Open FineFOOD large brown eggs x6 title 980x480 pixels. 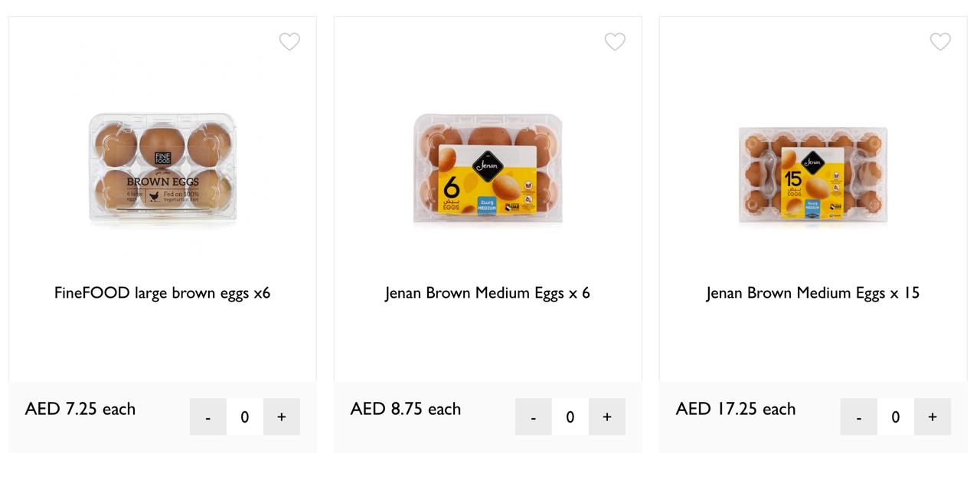tap(162, 293)
